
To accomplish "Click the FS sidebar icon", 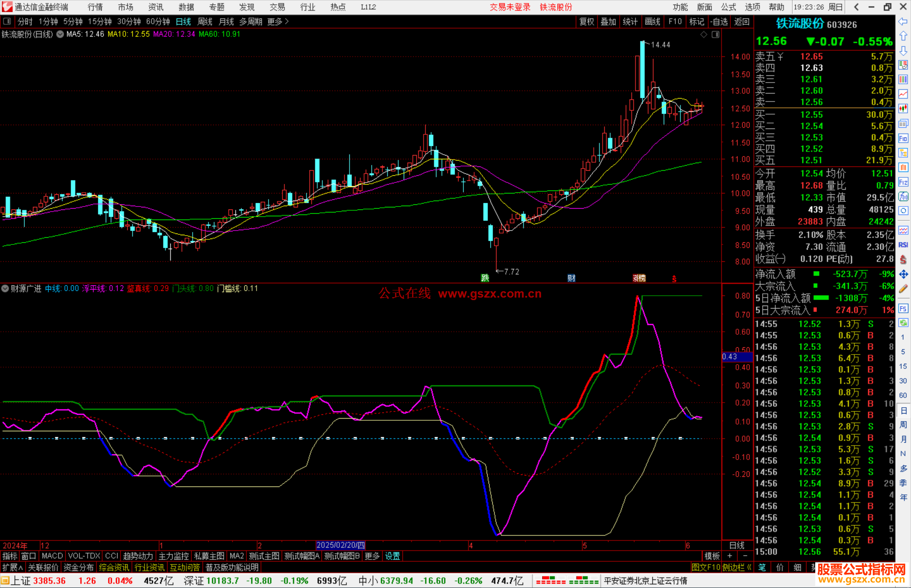I will (x=903, y=309).
